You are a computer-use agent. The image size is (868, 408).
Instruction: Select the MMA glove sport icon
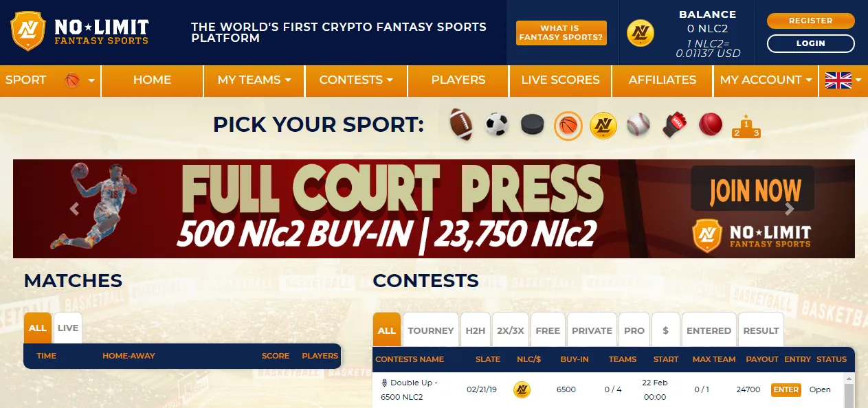pyautogui.click(x=675, y=125)
